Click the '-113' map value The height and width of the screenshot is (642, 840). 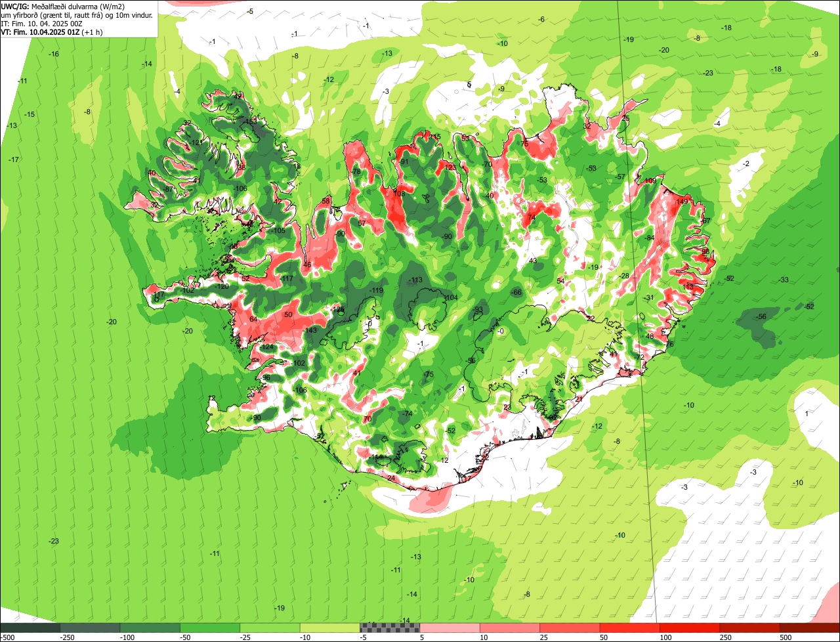pyautogui.click(x=415, y=280)
